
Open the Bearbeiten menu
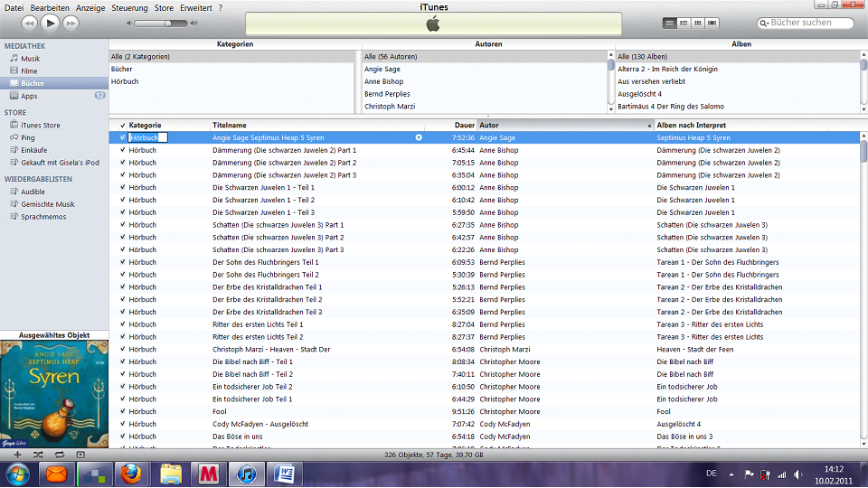coord(50,8)
